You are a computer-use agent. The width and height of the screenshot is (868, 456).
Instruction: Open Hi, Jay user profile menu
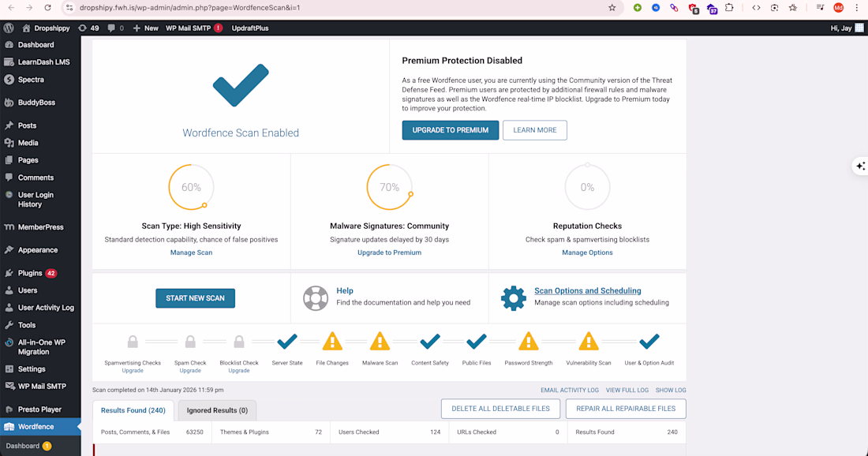[x=847, y=28]
